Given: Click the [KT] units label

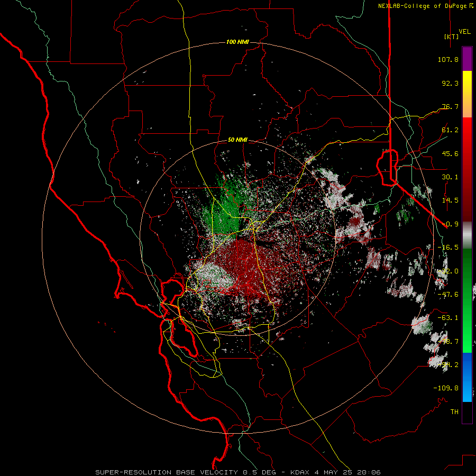Looking at the screenshot, I should pyautogui.click(x=451, y=36).
